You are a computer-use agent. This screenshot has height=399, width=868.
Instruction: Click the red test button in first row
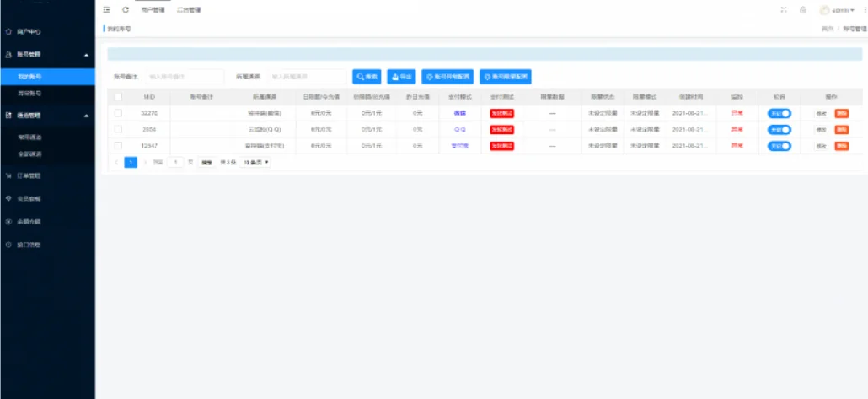point(502,113)
